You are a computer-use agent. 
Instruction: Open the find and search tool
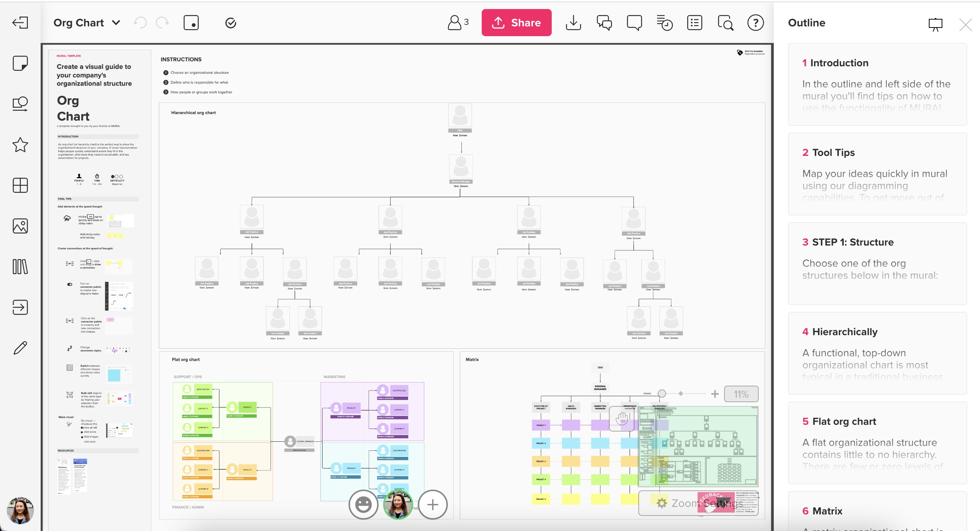725,23
